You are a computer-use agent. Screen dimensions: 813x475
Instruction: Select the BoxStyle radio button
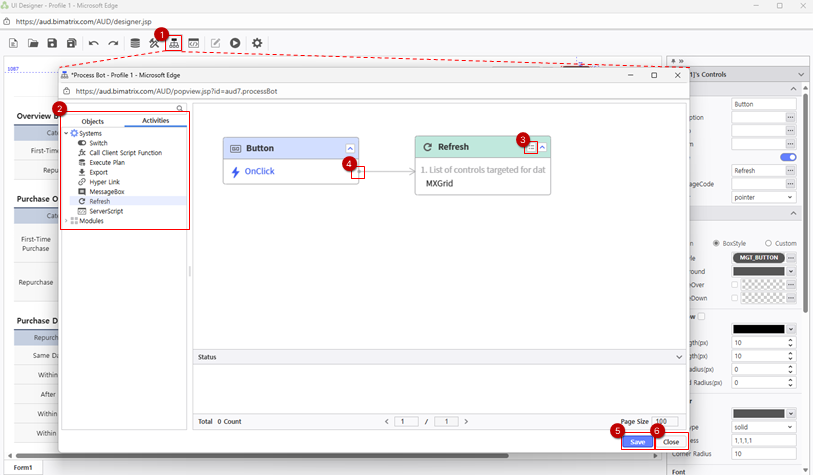(716, 243)
